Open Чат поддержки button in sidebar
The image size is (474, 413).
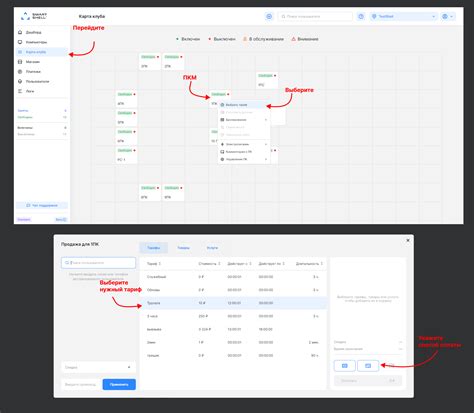(42, 205)
